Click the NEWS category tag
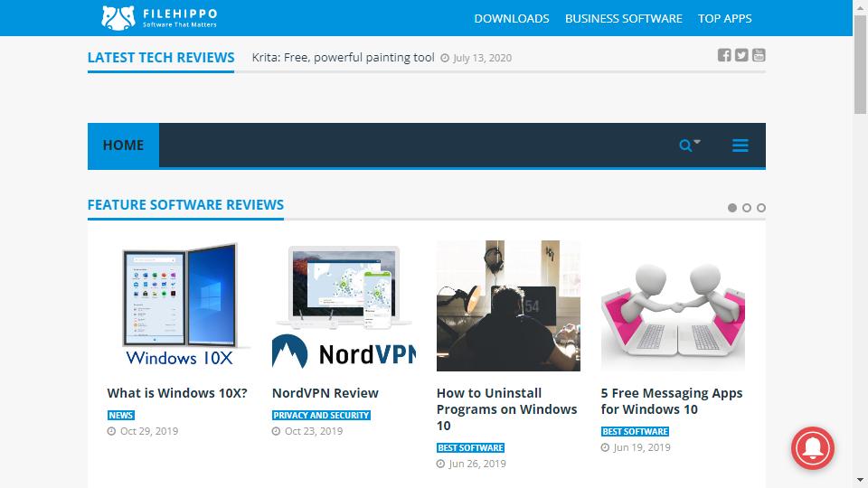 click(120, 415)
